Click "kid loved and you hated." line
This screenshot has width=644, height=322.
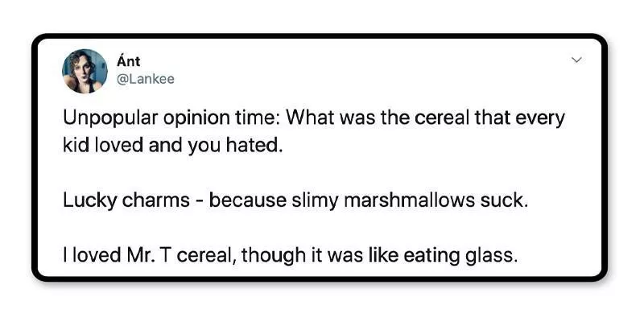click(172, 148)
